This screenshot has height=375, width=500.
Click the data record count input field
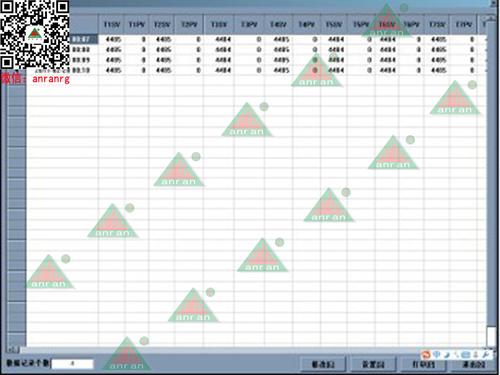click(72, 364)
